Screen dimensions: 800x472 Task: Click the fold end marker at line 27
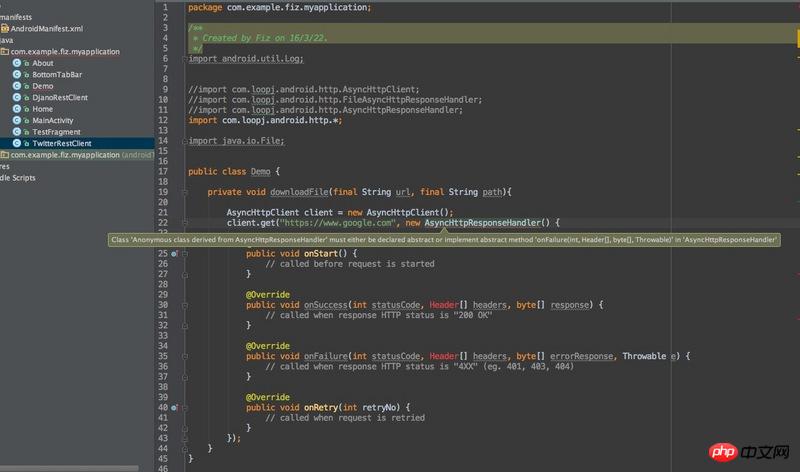click(185, 275)
